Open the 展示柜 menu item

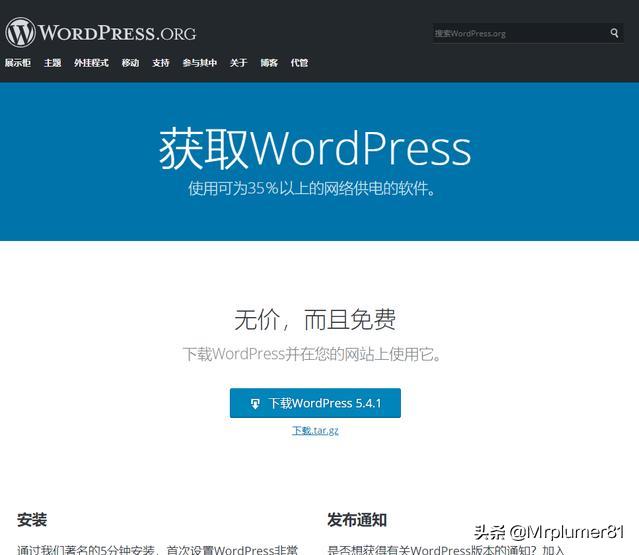(18, 63)
